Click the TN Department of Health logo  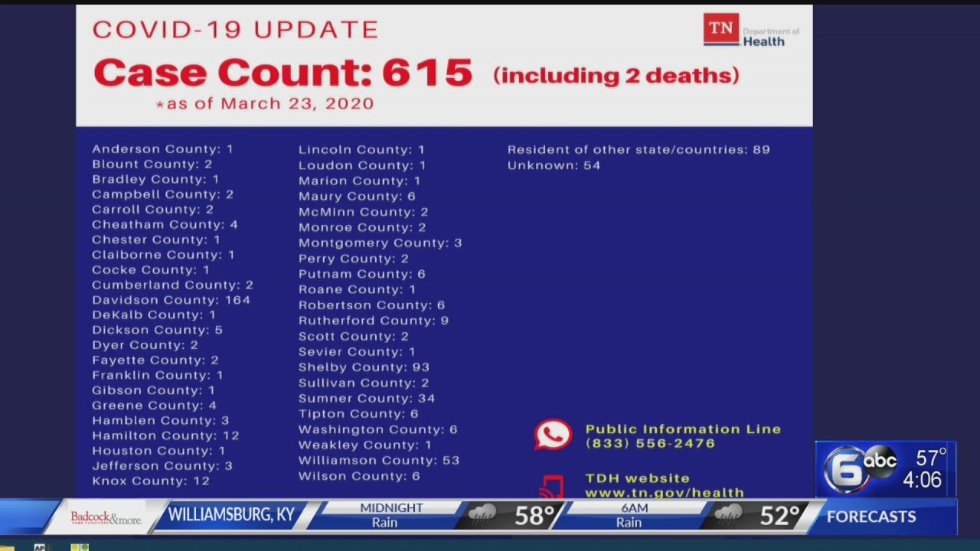[751, 30]
